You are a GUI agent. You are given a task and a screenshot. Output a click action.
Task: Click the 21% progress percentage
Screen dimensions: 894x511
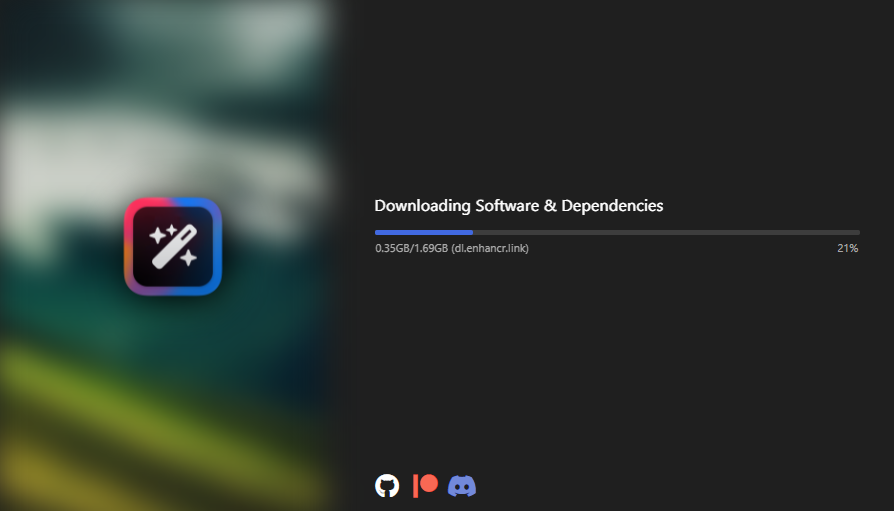tap(848, 248)
